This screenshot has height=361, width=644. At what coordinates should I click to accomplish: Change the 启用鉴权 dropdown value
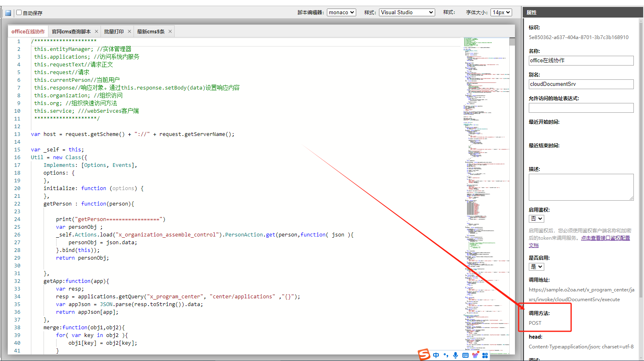pos(536,219)
